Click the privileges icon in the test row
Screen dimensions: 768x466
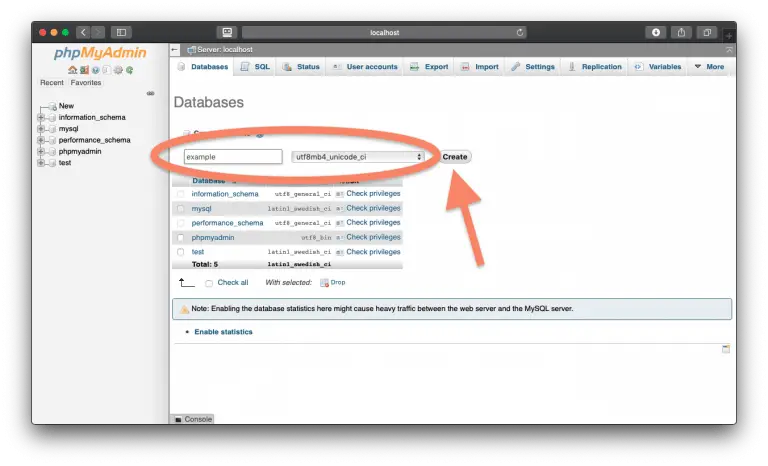coord(339,252)
